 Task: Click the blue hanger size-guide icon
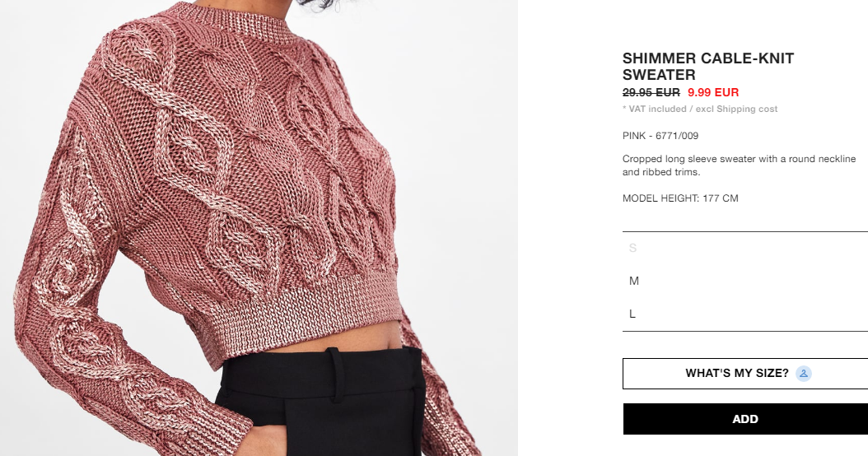(803, 374)
